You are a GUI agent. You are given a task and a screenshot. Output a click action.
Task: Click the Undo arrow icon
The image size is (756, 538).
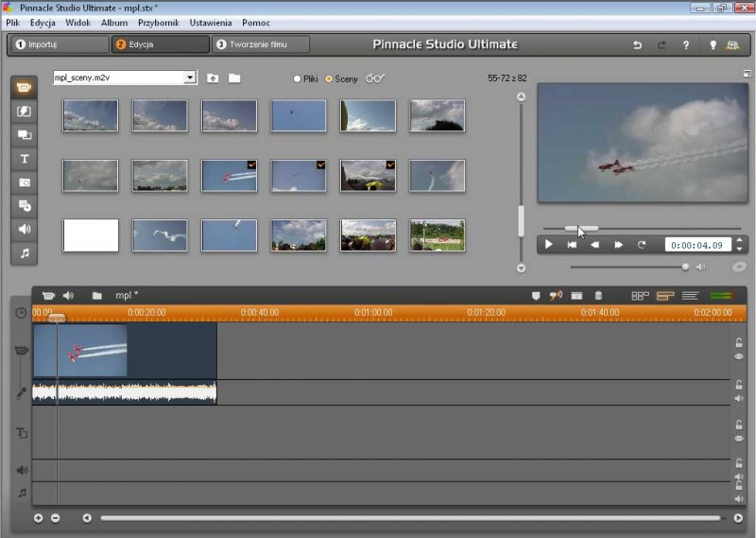pos(637,44)
